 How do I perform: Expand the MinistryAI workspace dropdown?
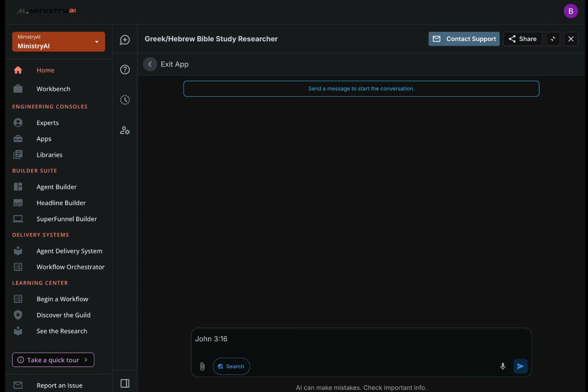(58, 42)
